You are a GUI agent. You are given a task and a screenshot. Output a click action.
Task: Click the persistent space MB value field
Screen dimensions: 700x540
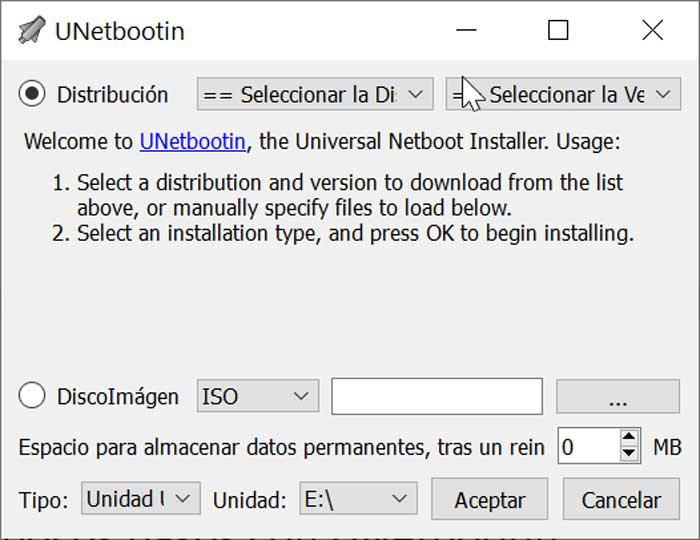589,446
